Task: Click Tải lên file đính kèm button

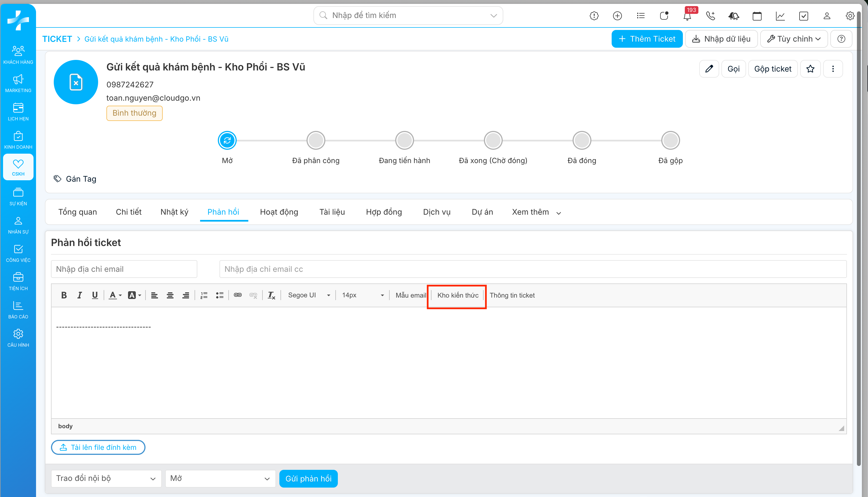Action: pyautogui.click(x=98, y=448)
